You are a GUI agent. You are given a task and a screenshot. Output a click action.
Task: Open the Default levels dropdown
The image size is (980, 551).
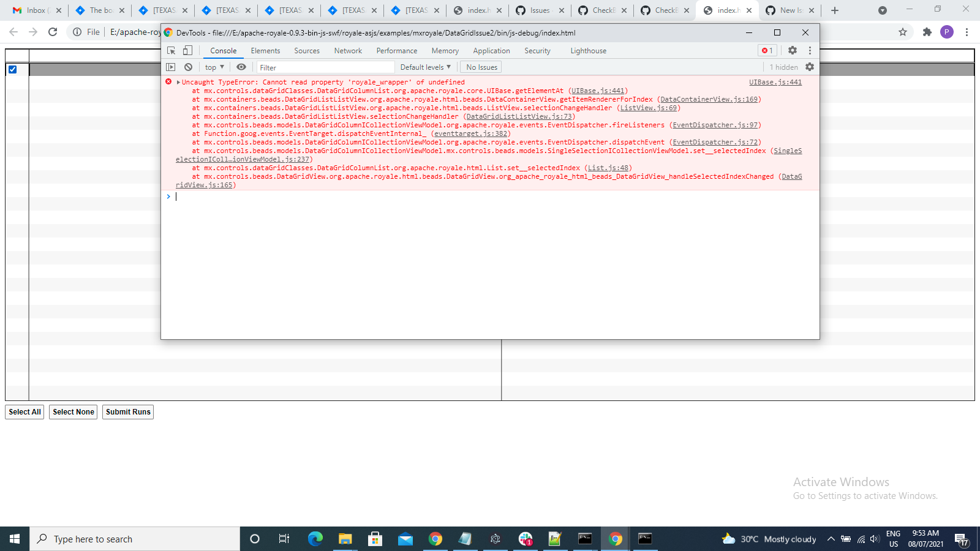pyautogui.click(x=425, y=67)
